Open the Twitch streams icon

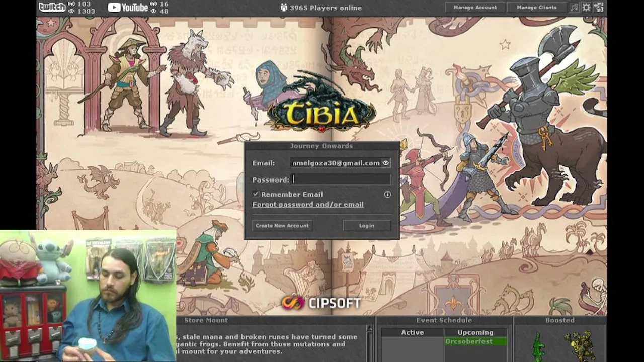click(52, 7)
